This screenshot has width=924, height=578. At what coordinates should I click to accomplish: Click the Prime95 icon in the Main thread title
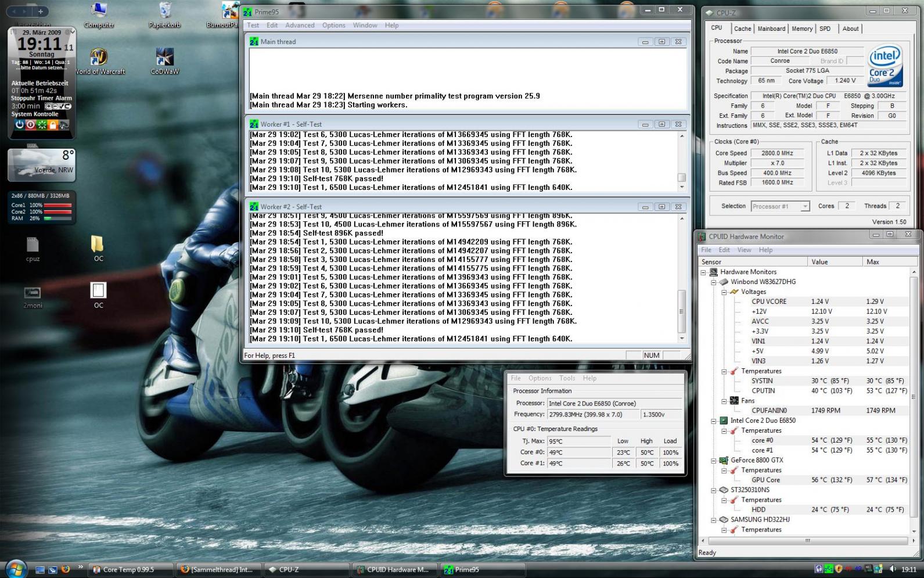pyautogui.click(x=254, y=41)
